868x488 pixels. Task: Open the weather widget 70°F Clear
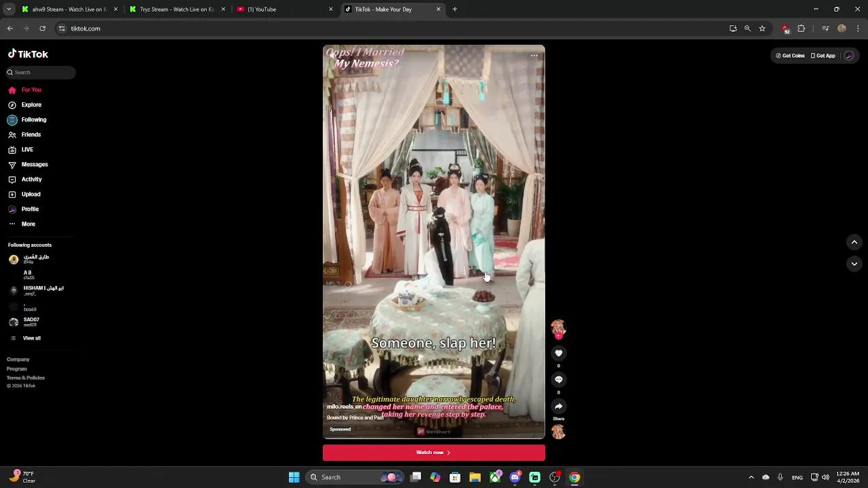(x=22, y=477)
